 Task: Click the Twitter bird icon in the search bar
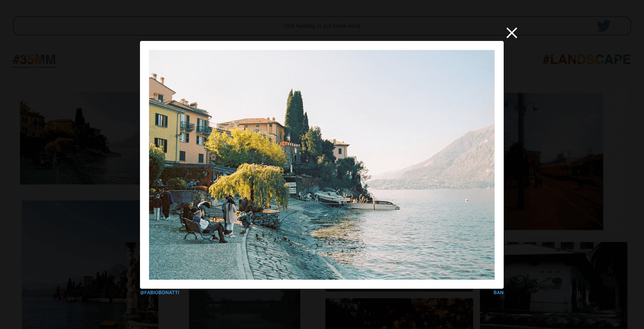[604, 26]
